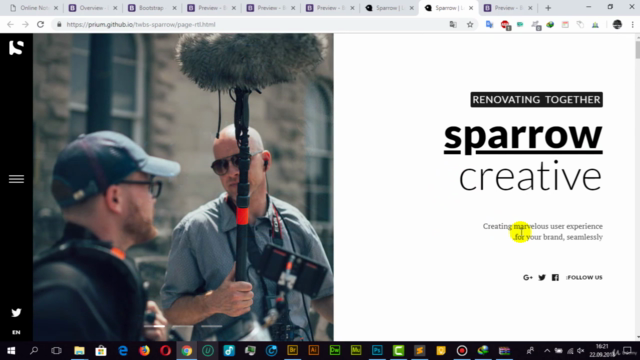Switch language using the EN label

pyautogui.click(x=16, y=332)
